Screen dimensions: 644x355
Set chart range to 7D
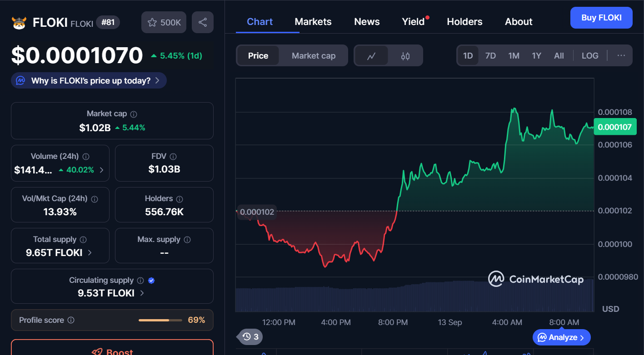(x=490, y=56)
